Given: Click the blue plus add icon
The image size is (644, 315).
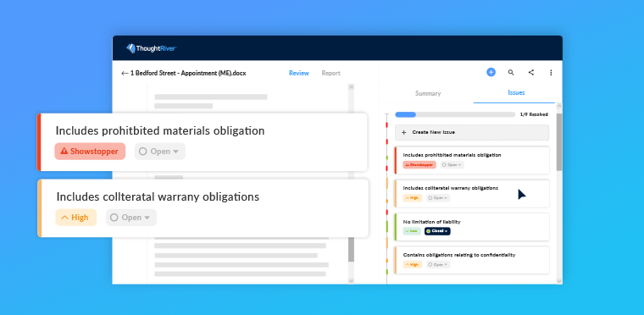Looking at the screenshot, I should 491,72.
